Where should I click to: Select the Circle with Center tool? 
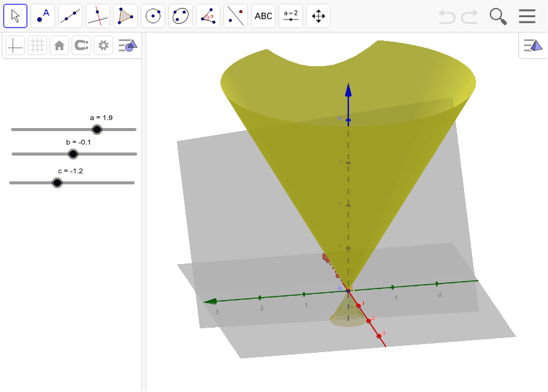click(x=153, y=16)
